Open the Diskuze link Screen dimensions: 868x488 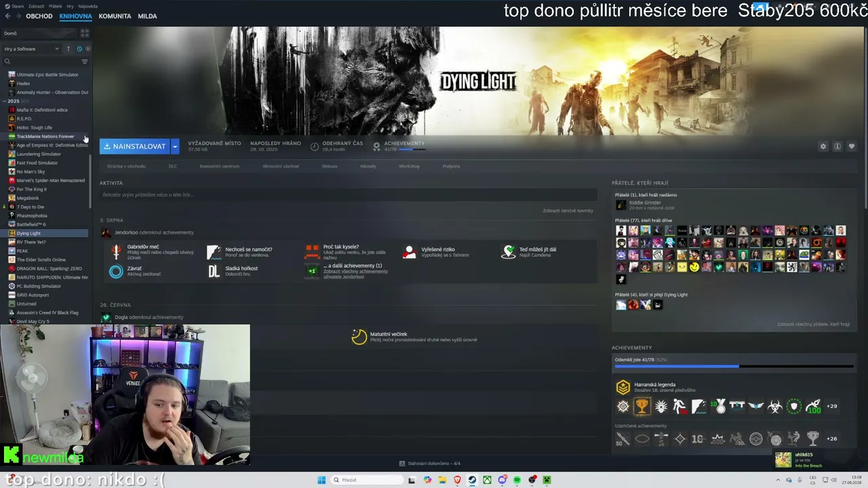[330, 166]
